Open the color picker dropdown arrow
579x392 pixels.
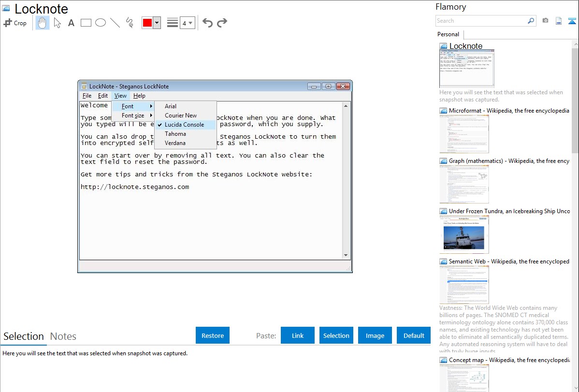tap(157, 23)
